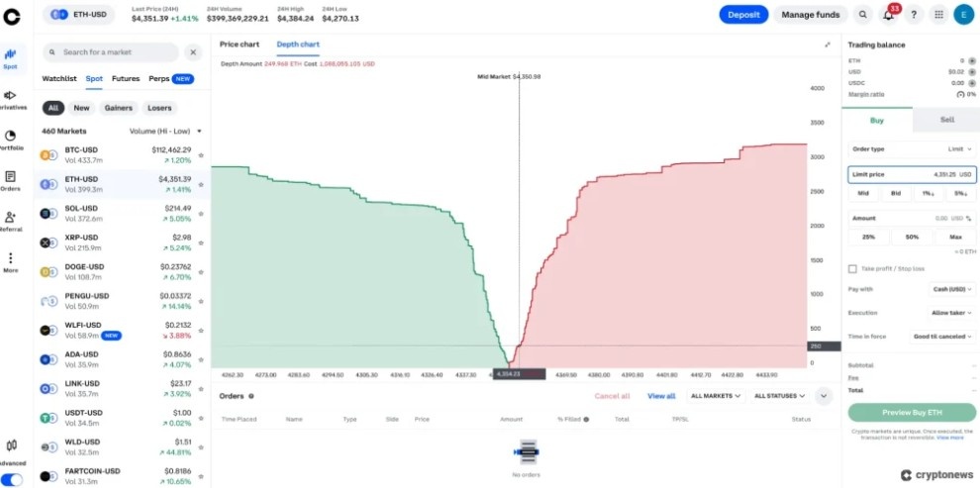Open the help question mark icon
The image size is (980, 488).
913,15
